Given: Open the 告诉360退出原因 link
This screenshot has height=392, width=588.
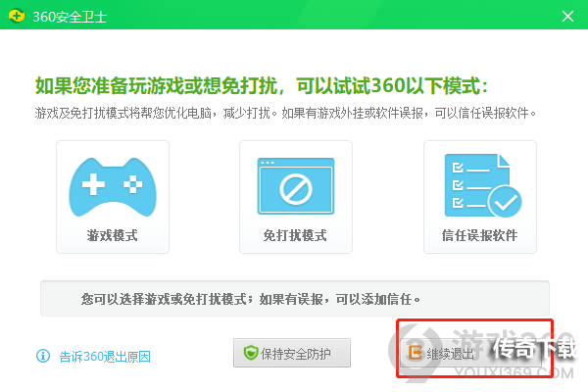Looking at the screenshot, I should coord(105,356).
